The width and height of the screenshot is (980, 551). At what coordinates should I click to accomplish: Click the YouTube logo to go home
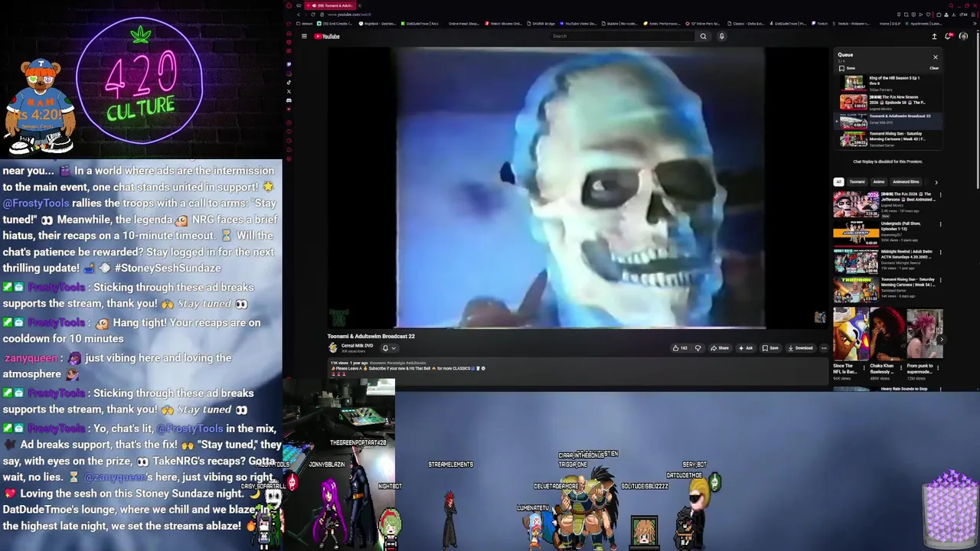(327, 36)
